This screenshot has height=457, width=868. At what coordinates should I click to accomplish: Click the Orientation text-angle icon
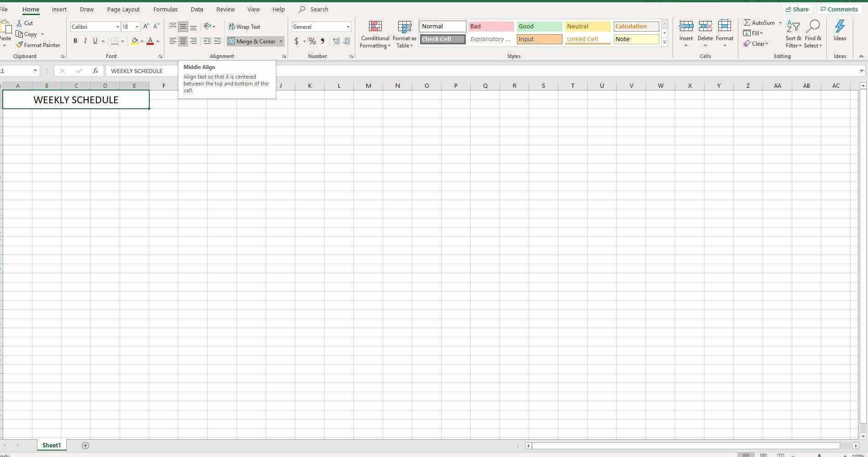(x=208, y=27)
